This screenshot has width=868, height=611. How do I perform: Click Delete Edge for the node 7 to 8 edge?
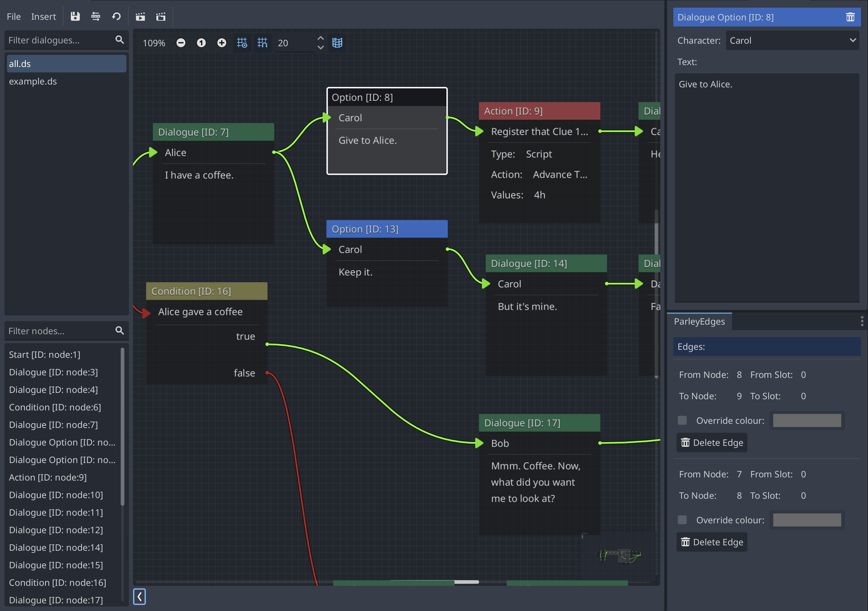(712, 542)
